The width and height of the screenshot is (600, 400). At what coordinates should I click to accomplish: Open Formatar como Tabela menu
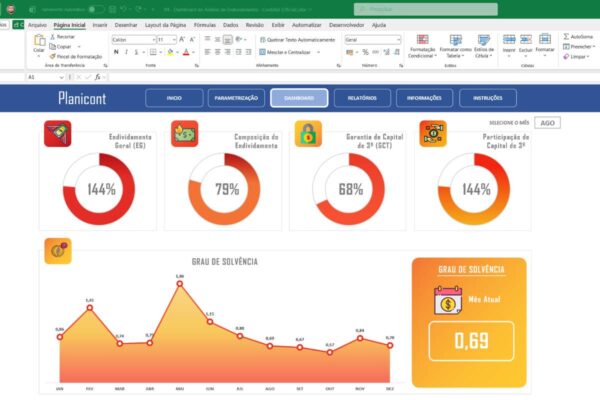pos(455,46)
